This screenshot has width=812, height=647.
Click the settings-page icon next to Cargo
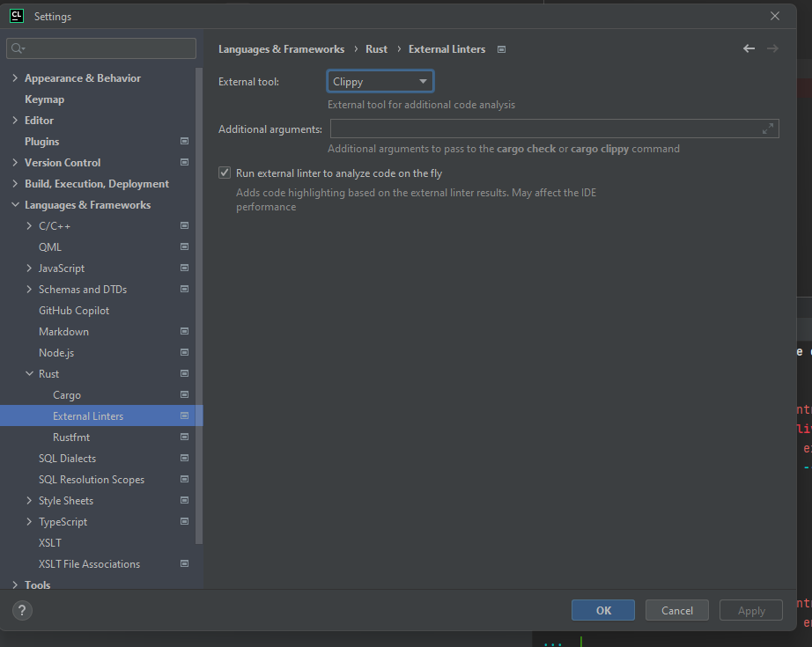184,394
